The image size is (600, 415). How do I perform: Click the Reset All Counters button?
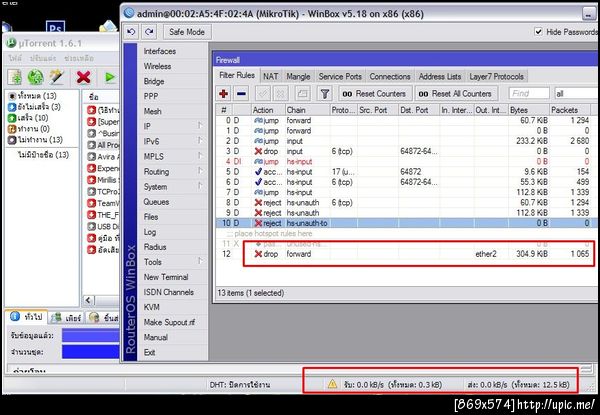tap(456, 93)
